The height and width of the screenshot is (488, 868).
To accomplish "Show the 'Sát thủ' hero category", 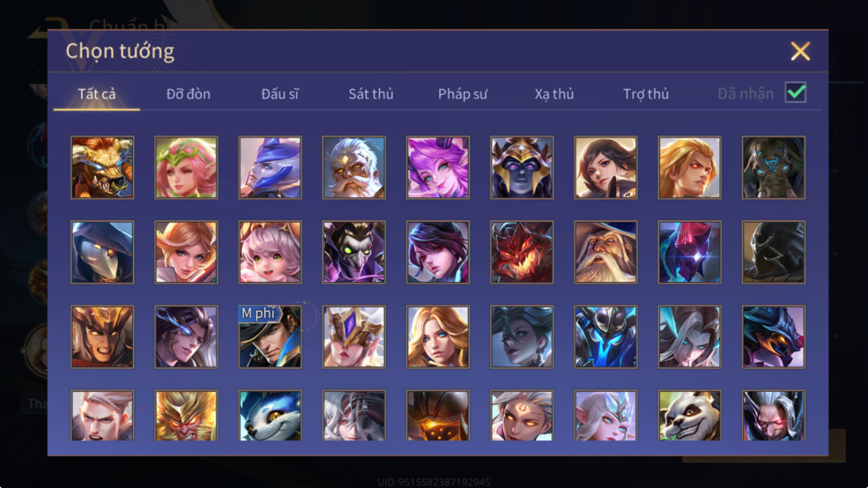I will (371, 94).
